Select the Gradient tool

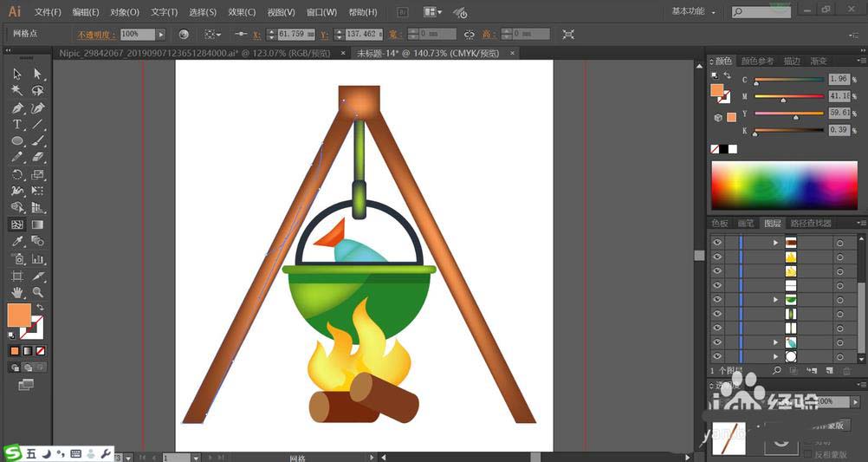click(37, 224)
